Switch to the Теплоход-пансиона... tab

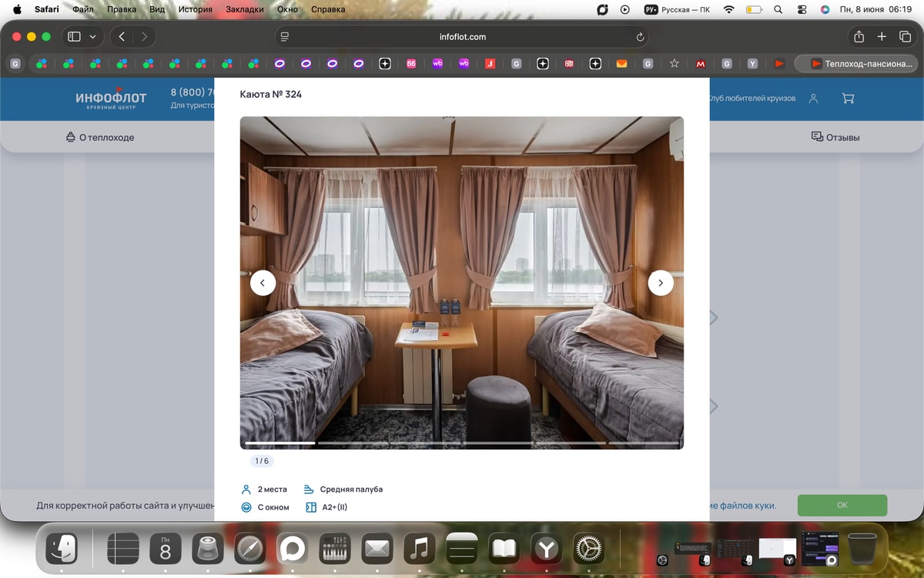click(x=856, y=64)
